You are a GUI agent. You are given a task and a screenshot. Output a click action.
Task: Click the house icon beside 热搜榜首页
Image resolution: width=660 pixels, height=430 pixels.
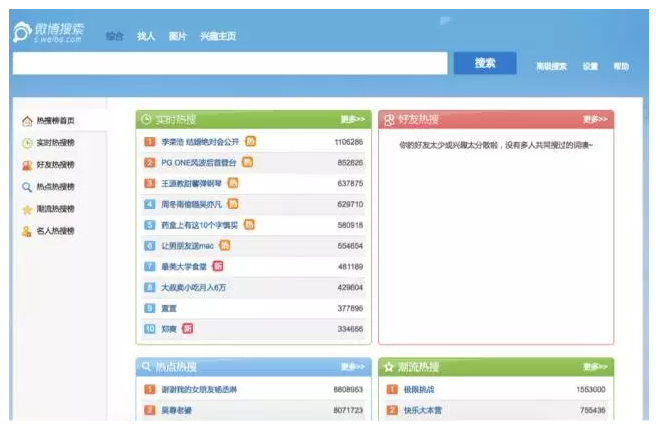tap(27, 121)
